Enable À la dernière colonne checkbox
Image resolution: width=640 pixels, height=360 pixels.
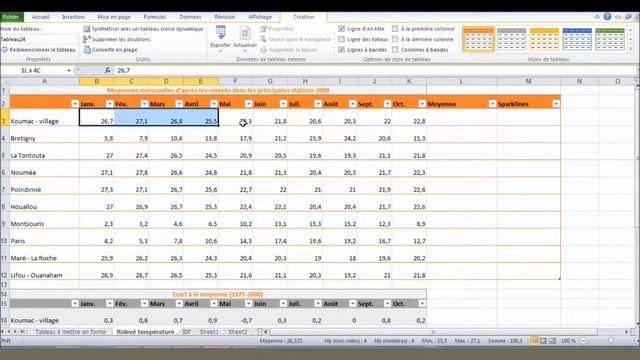pyautogui.click(x=395, y=39)
